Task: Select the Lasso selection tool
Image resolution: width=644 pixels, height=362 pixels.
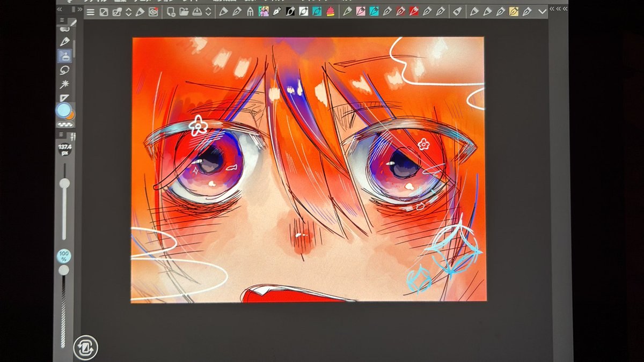Action: coord(65,70)
